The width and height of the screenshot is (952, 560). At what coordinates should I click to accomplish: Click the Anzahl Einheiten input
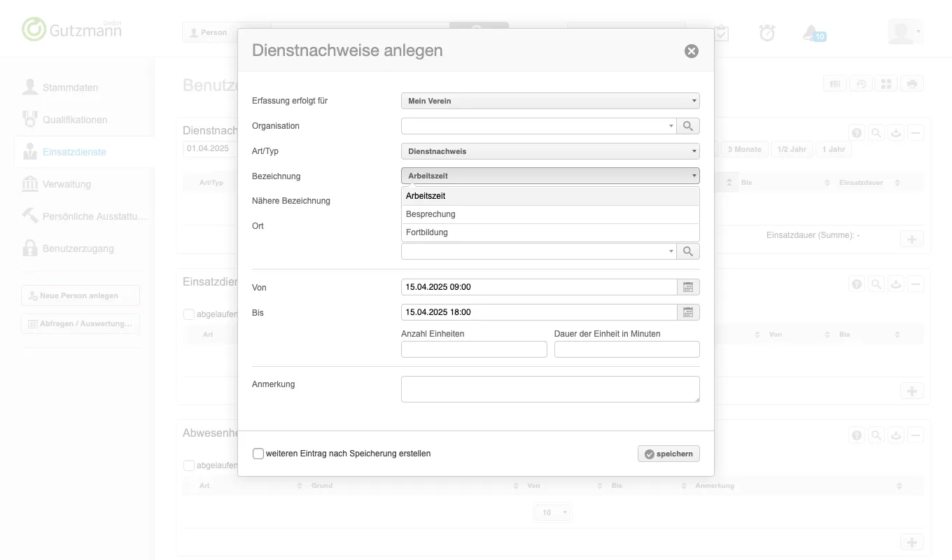[474, 349]
